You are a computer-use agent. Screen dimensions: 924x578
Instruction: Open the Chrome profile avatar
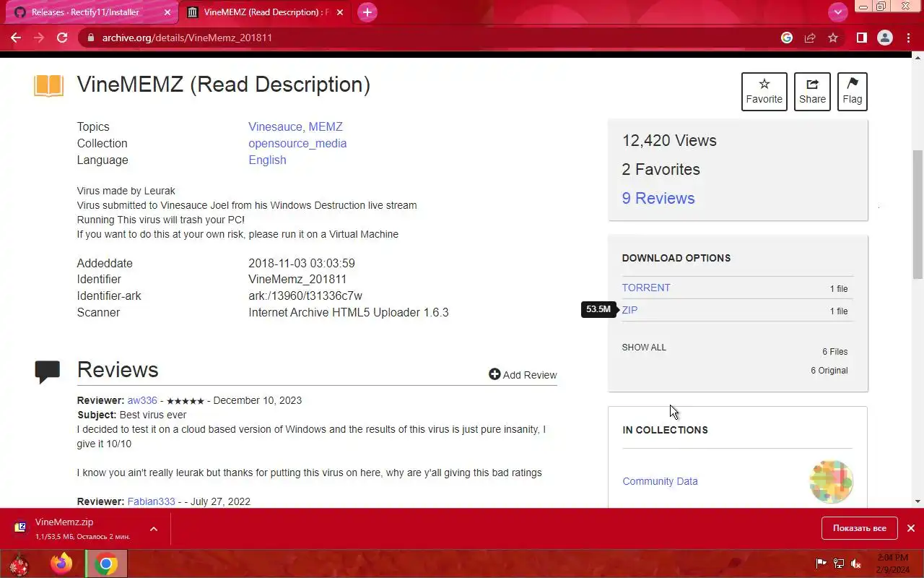click(x=884, y=38)
